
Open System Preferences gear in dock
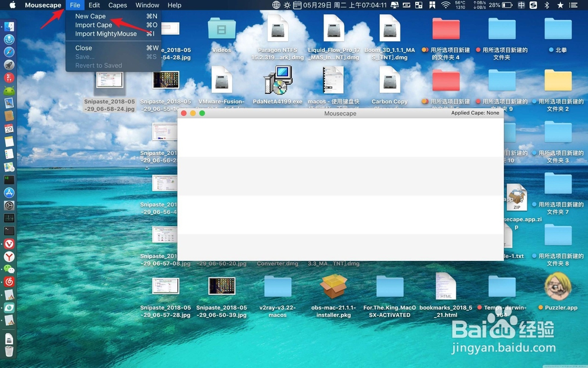[x=9, y=205]
